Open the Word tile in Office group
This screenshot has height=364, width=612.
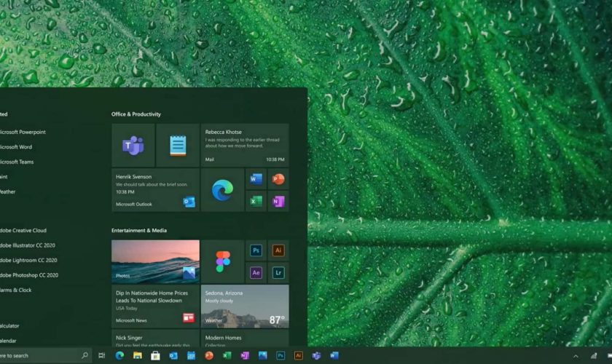pyautogui.click(x=256, y=179)
